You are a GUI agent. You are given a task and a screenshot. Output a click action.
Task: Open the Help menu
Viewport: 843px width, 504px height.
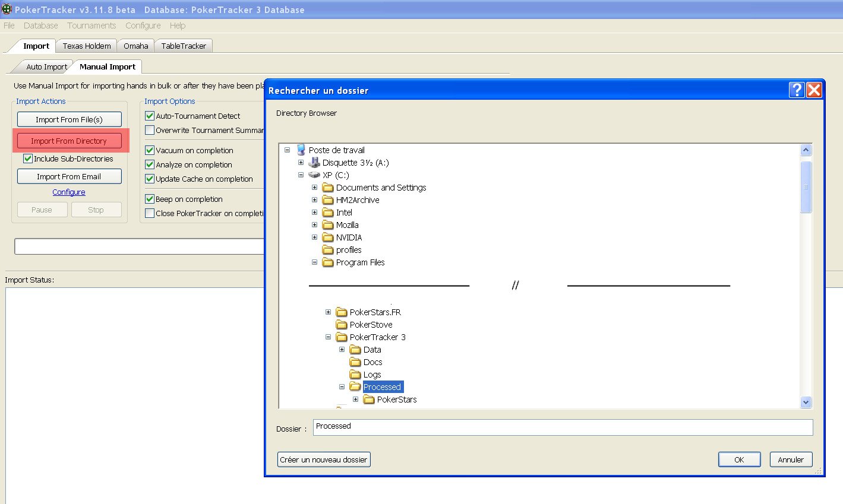(178, 26)
